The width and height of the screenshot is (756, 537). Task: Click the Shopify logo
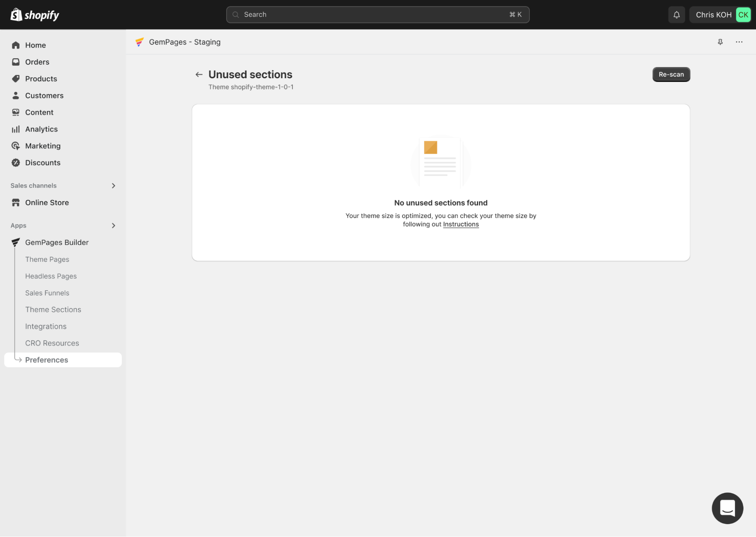coord(35,15)
